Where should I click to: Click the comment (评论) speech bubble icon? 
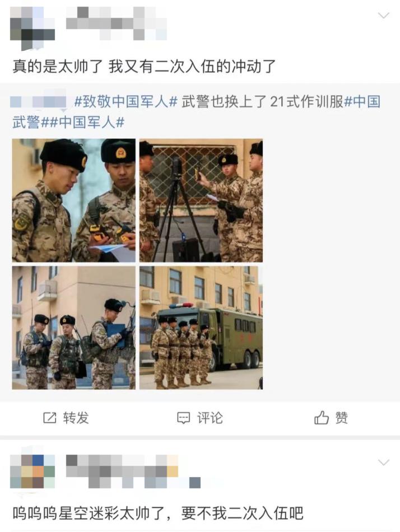click(183, 418)
